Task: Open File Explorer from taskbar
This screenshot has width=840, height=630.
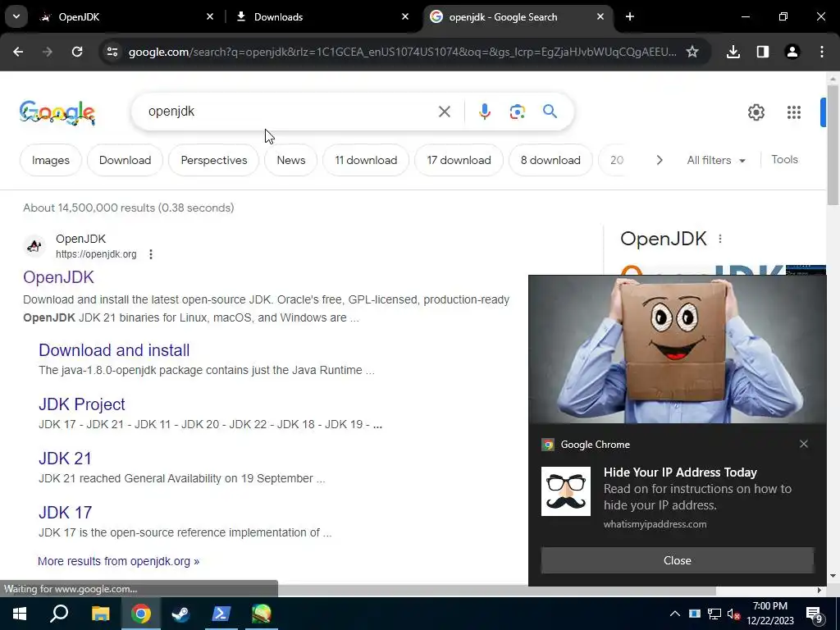Action: (100, 614)
